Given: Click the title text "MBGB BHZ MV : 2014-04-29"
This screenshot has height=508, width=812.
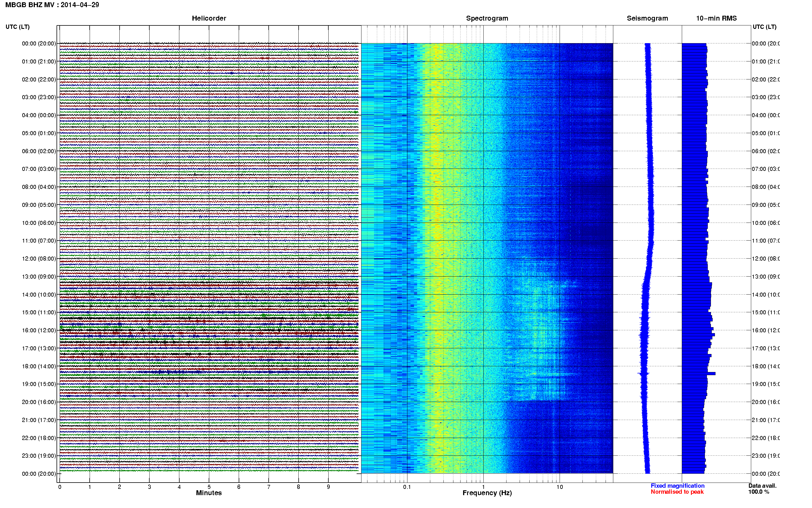Looking at the screenshot, I should click(52, 5).
